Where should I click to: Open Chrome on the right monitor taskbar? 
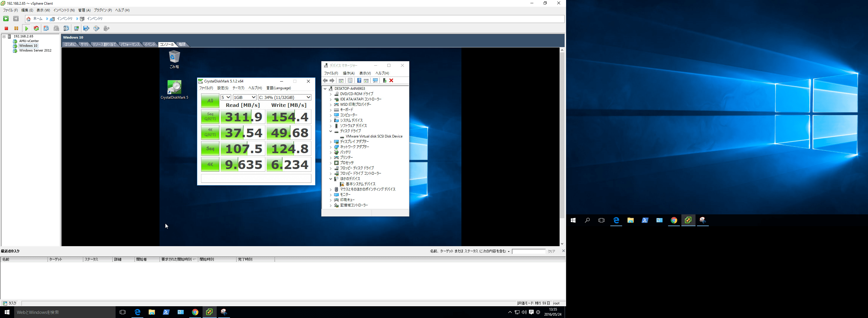[674, 221]
